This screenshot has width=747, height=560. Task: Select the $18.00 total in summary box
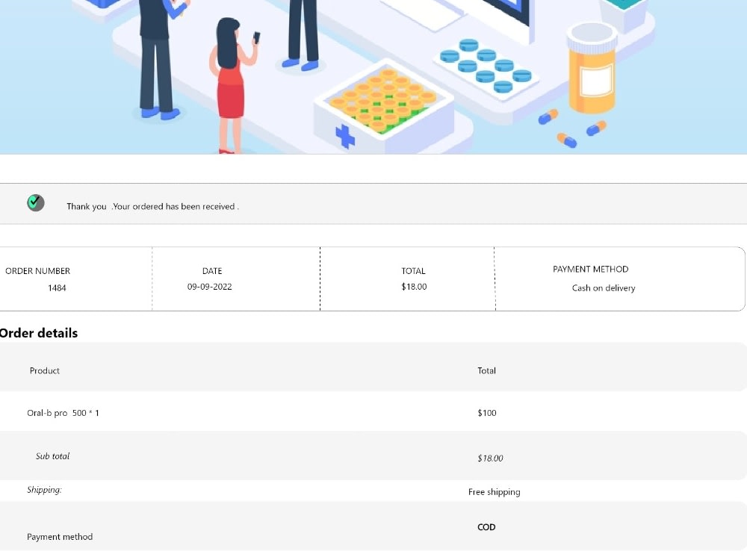pos(414,287)
